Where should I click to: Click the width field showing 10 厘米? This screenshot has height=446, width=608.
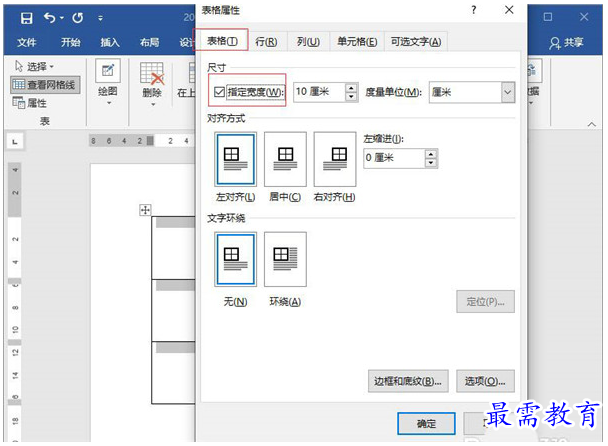pyautogui.click(x=319, y=92)
